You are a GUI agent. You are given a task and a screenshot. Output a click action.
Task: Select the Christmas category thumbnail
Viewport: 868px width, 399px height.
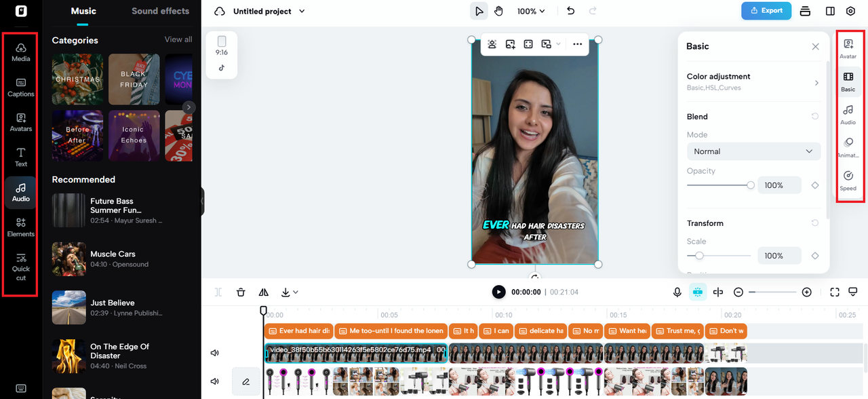point(78,79)
